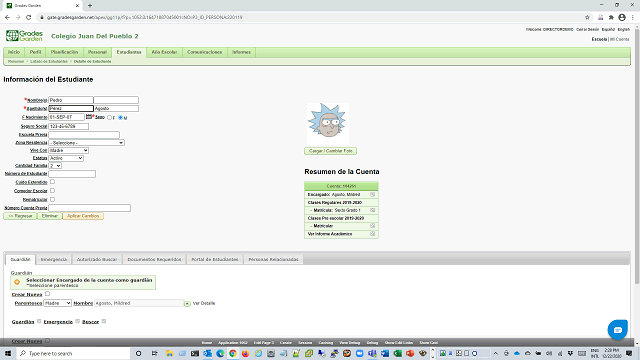Screen dimensions: 640x360
Task: Switch to the Emergencia tab
Action: [53, 260]
